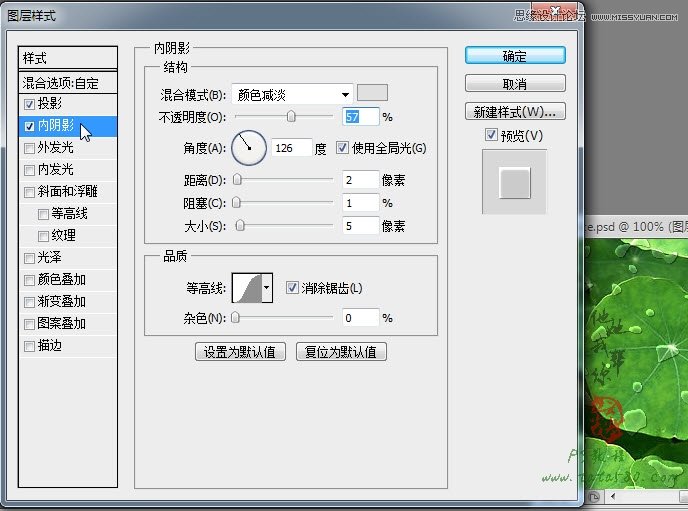Click the inner shadow color swatch
The height and width of the screenshot is (511, 688).
[x=373, y=93]
